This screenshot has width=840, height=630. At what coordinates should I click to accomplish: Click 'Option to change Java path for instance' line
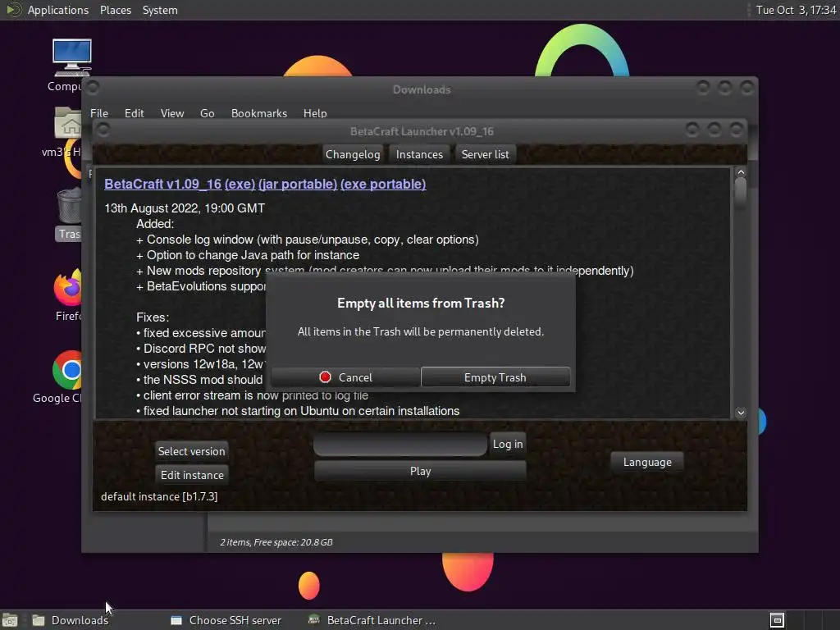pos(248,255)
